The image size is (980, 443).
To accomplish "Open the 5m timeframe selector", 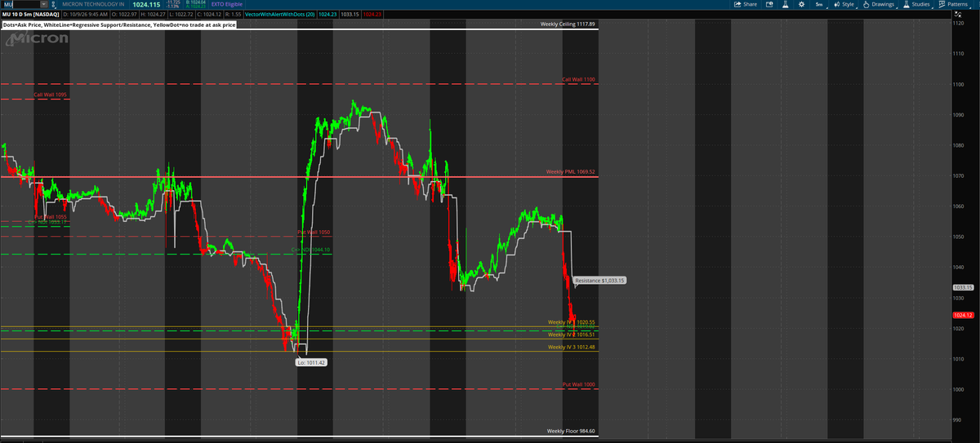I will tap(819, 4).
